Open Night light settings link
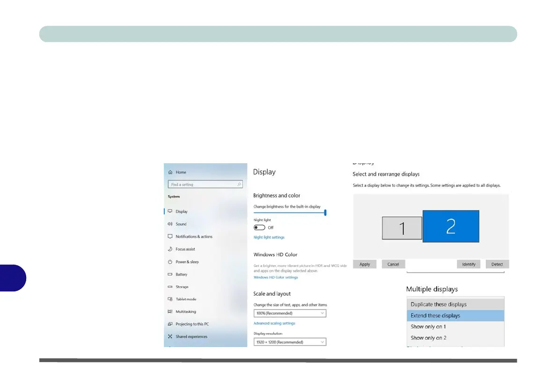557x392 pixels. point(269,237)
